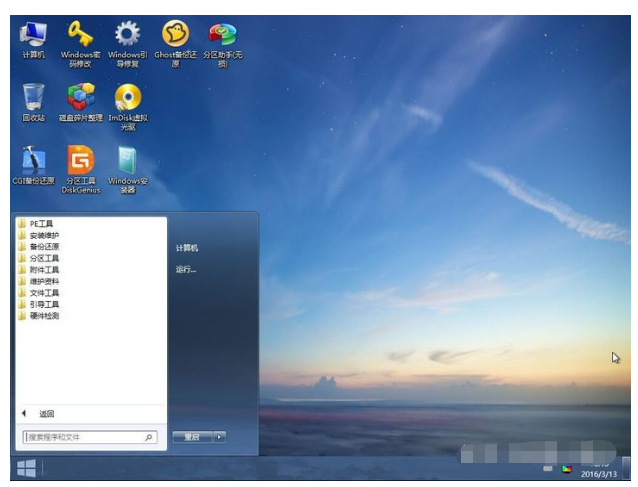Open the 分区助手(无损) desktop icon

(x=222, y=38)
